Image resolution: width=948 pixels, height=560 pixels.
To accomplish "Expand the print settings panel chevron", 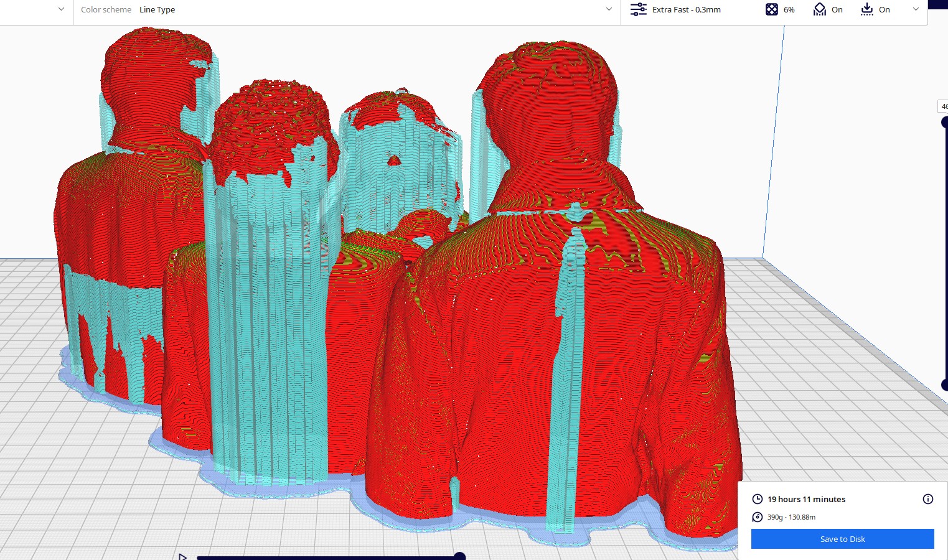I will click(916, 9).
